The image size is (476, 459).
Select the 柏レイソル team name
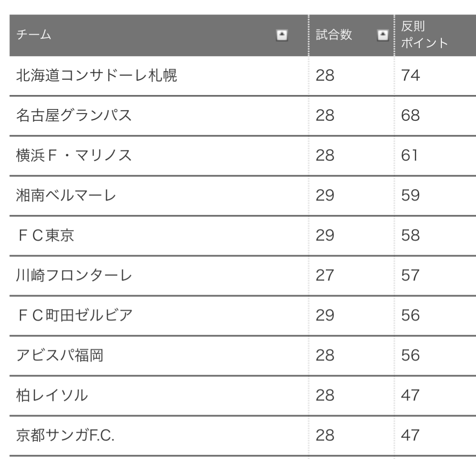pyautogui.click(x=52, y=395)
